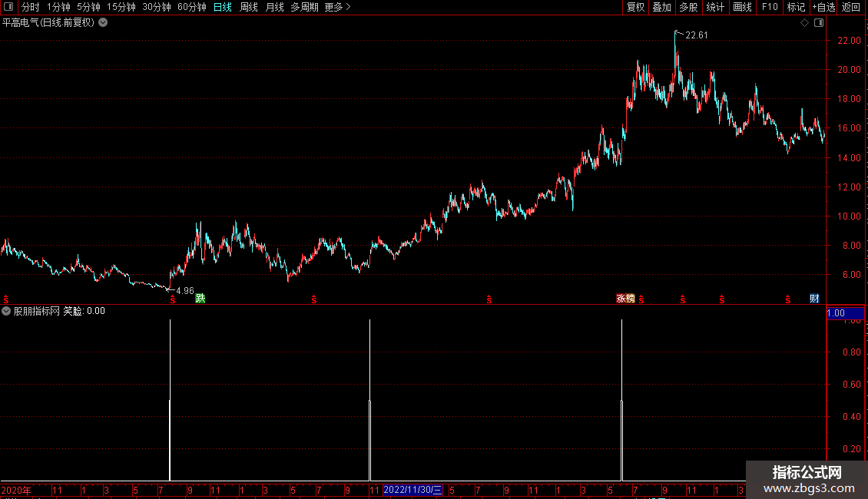Click the leftmost red $ marker
This screenshot has height=499, width=868.
point(6,299)
